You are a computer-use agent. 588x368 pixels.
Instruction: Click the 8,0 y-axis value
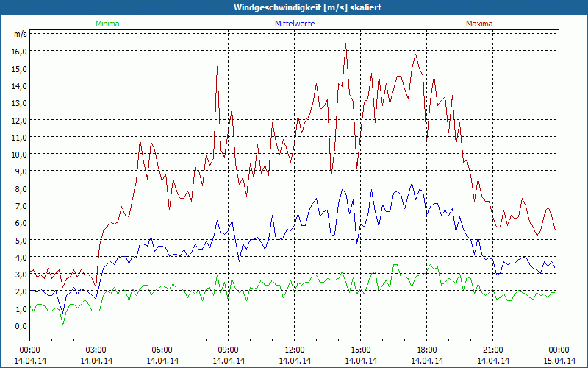click(22, 189)
